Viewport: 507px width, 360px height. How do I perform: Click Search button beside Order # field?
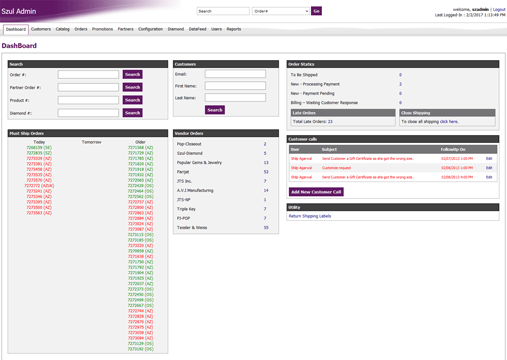click(133, 74)
